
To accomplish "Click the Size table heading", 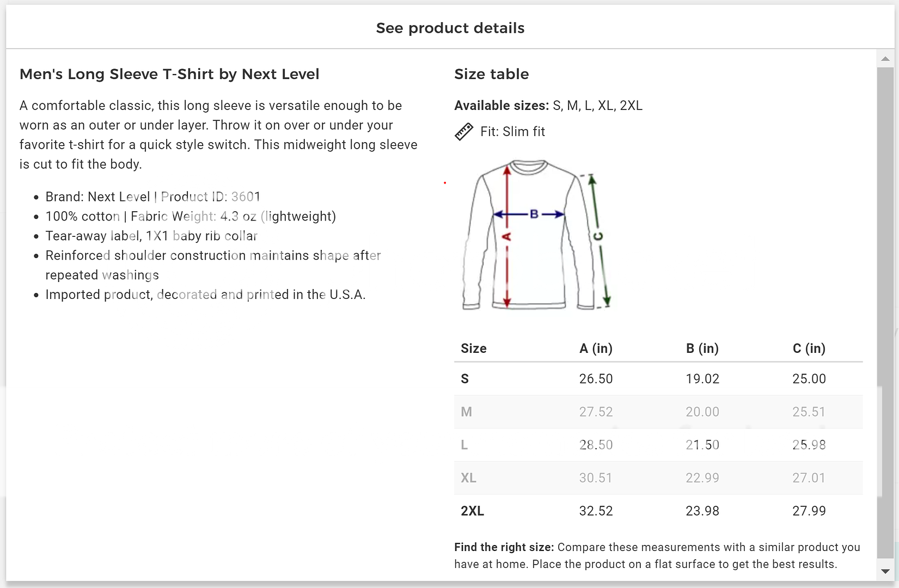I will coord(491,74).
